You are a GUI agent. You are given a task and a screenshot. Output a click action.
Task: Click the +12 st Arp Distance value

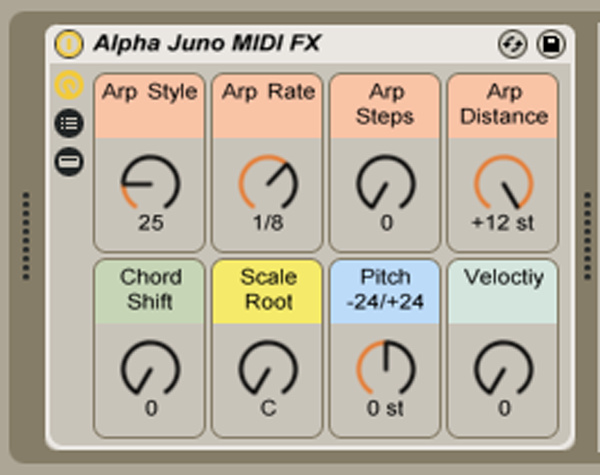coord(503,223)
